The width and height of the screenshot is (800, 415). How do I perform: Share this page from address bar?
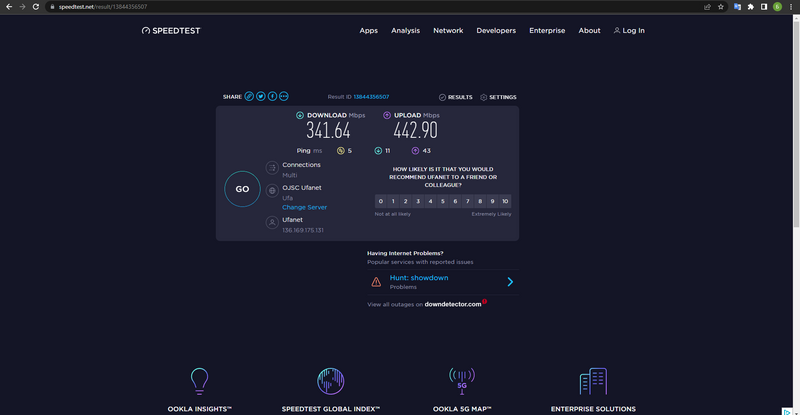(x=707, y=7)
